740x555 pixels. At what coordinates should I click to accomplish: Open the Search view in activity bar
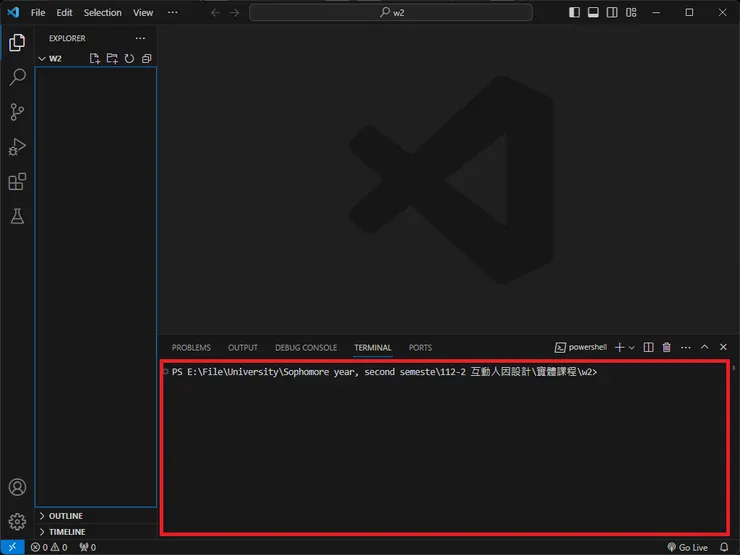point(17,77)
